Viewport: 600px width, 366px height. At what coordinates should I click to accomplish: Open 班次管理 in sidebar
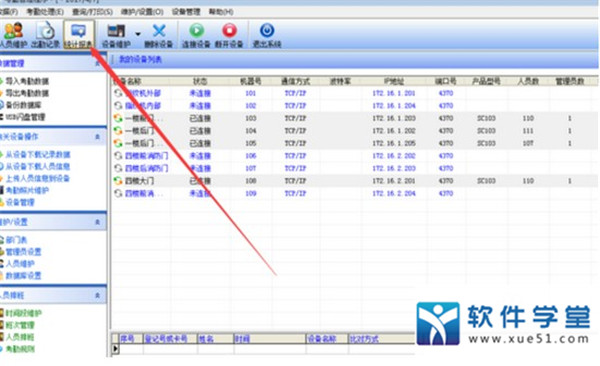coord(20,325)
